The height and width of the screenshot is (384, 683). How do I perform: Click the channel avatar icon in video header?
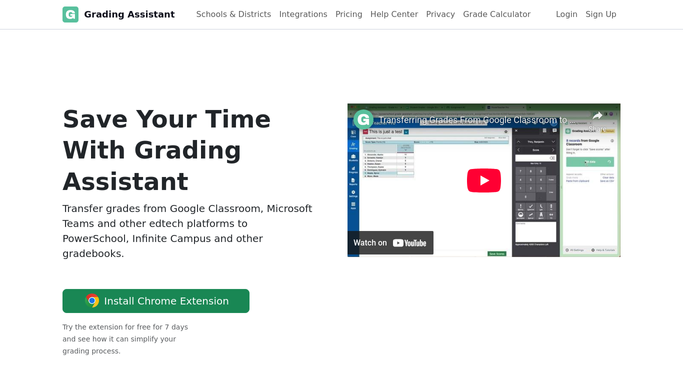(x=363, y=120)
